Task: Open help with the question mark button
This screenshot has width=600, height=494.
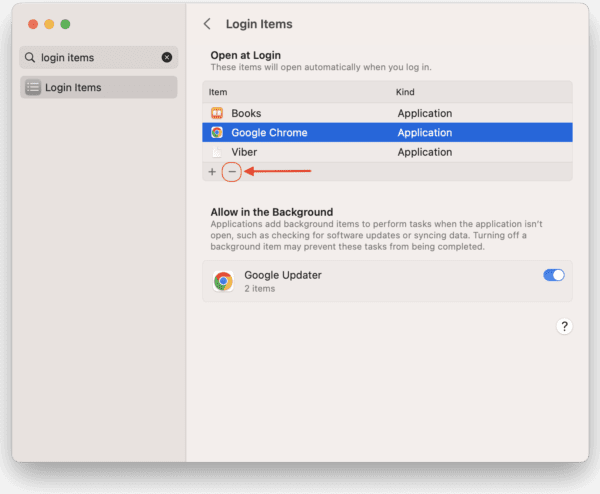Action: [564, 326]
